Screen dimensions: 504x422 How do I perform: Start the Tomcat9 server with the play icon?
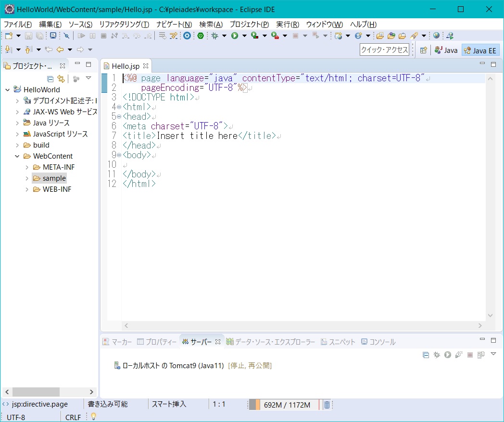point(447,355)
